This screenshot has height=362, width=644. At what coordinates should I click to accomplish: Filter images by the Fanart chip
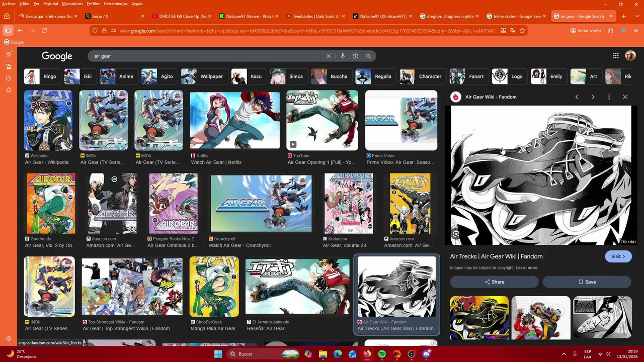click(x=468, y=76)
